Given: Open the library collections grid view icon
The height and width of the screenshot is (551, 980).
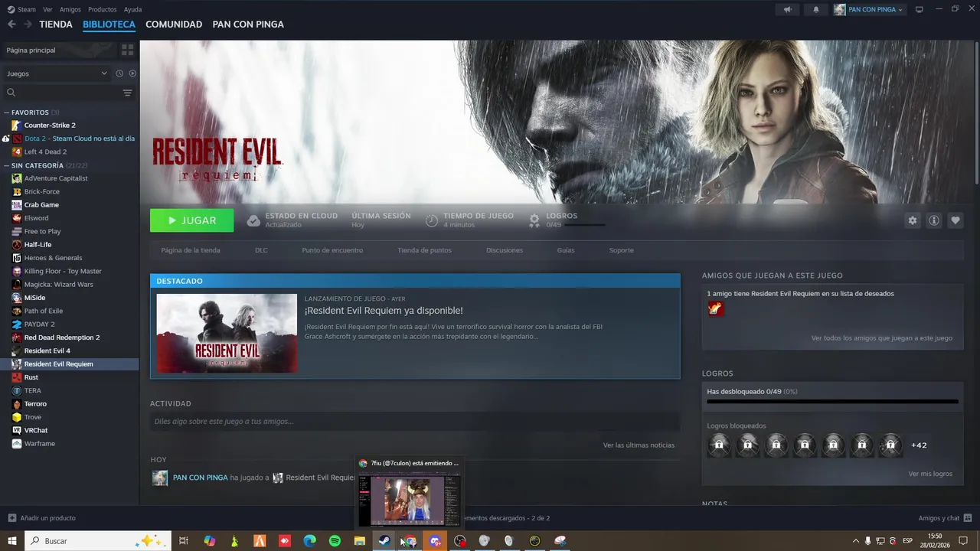Looking at the screenshot, I should coord(127,50).
